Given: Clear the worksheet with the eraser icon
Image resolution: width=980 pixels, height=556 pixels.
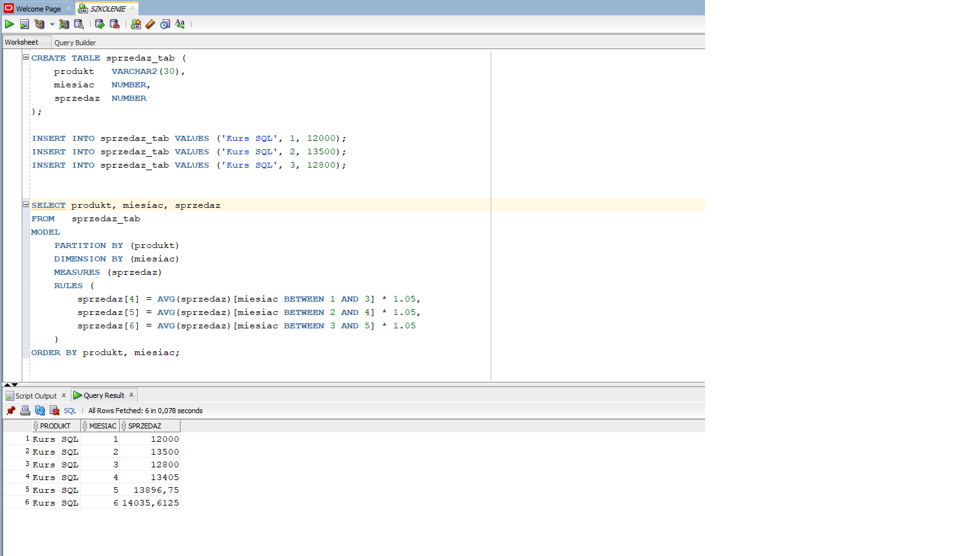Looking at the screenshot, I should (151, 24).
